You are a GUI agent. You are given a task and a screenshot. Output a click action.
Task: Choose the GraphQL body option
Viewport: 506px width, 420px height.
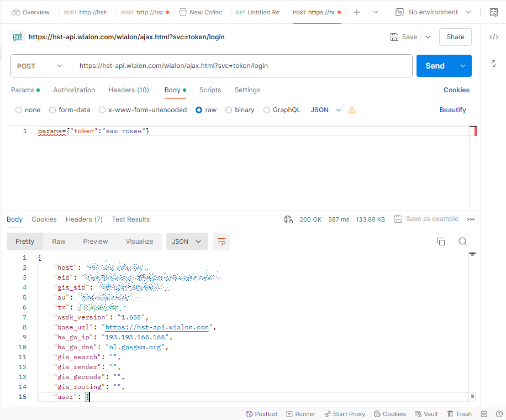pos(267,110)
